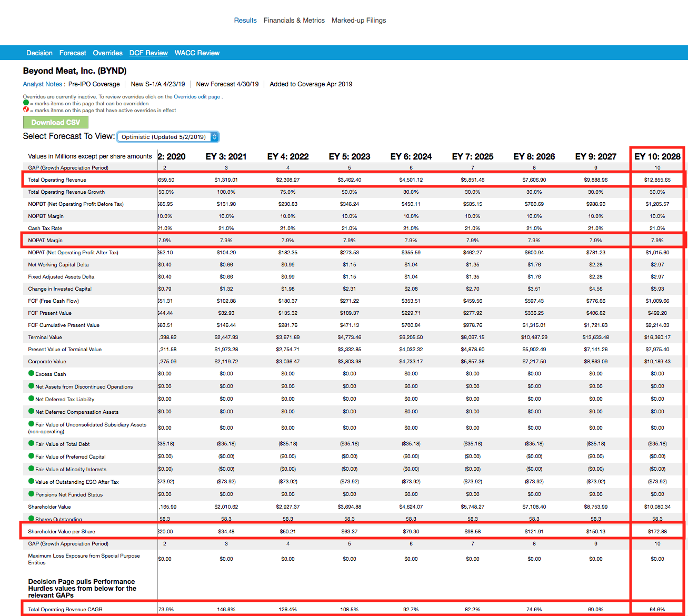The width and height of the screenshot is (688, 616).
Task: Select the DCF Review page
Action: [x=148, y=53]
